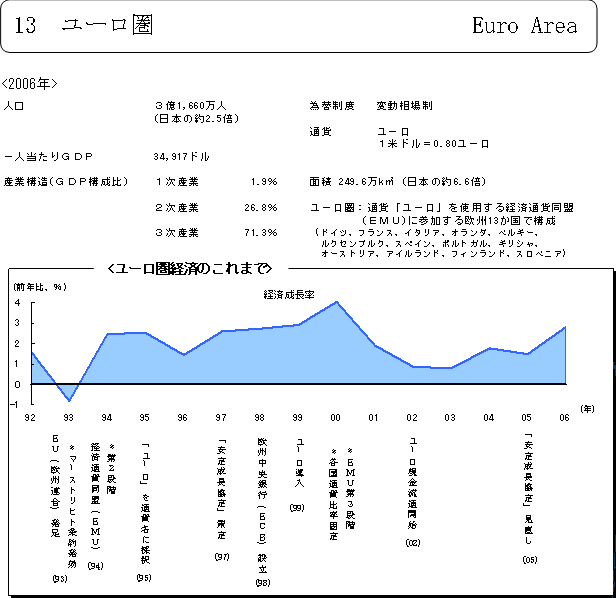This screenshot has height=598, width=616.
Task: Click the blue growth area near year 98
Action: [259, 356]
